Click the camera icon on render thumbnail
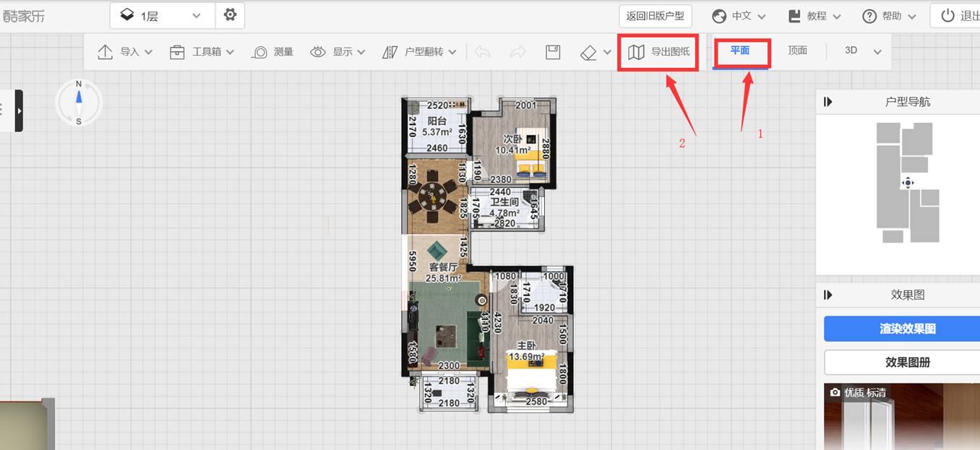This screenshot has width=980, height=450. [x=835, y=392]
